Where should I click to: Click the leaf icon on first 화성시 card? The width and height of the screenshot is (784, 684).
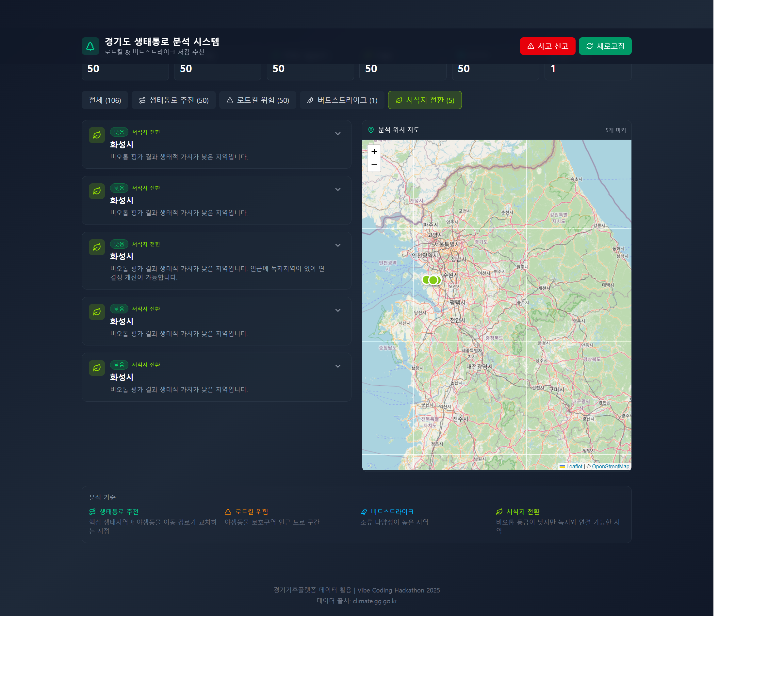click(x=97, y=135)
